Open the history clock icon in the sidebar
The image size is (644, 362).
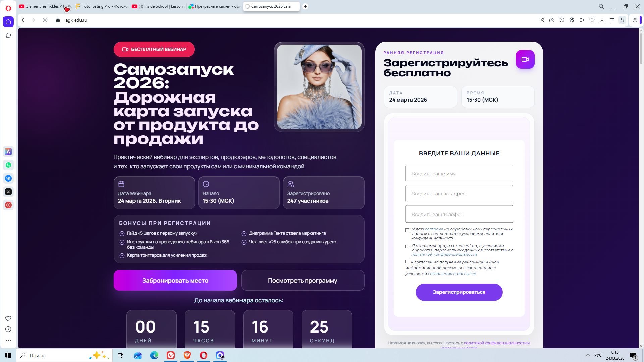8,329
